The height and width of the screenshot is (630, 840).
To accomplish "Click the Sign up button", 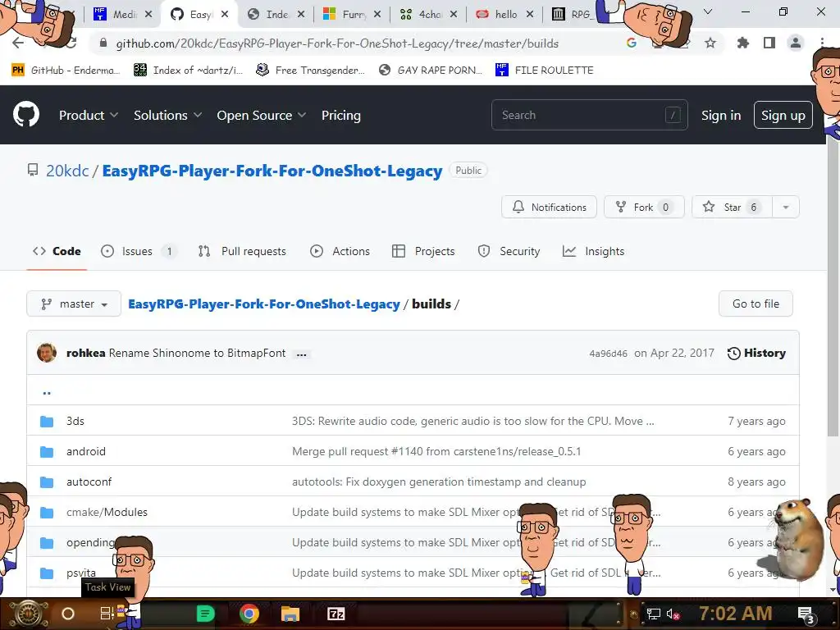I will pyautogui.click(x=783, y=115).
